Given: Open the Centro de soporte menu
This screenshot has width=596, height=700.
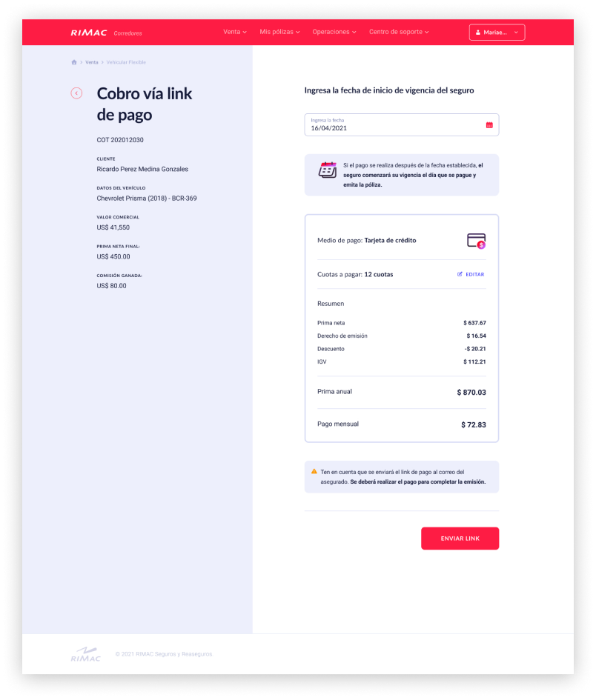Looking at the screenshot, I should [x=399, y=32].
